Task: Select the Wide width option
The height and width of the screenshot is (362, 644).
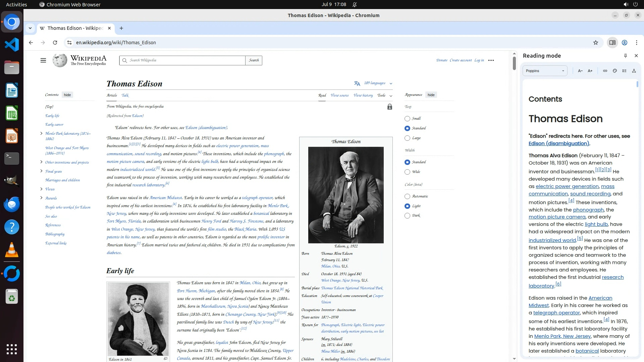Action: (x=407, y=172)
